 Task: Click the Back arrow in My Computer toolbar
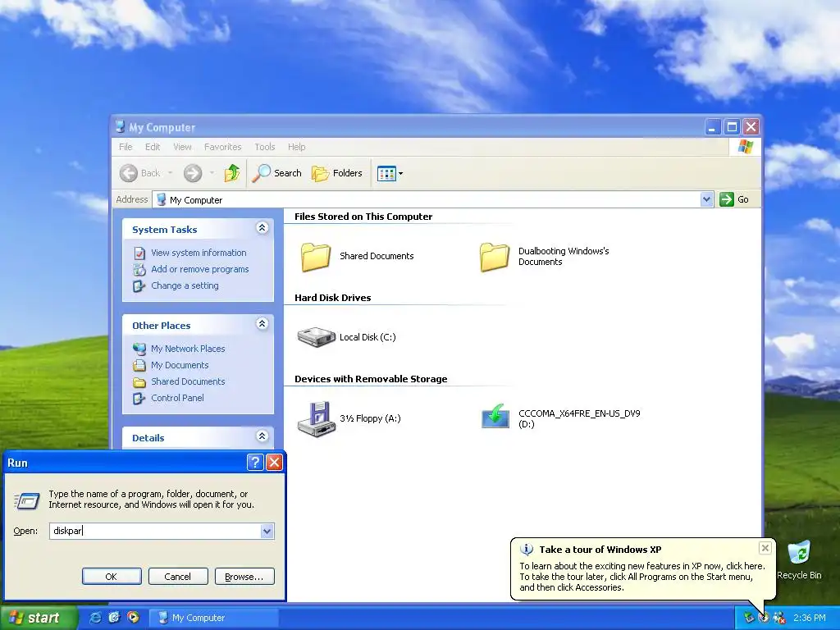click(x=129, y=173)
